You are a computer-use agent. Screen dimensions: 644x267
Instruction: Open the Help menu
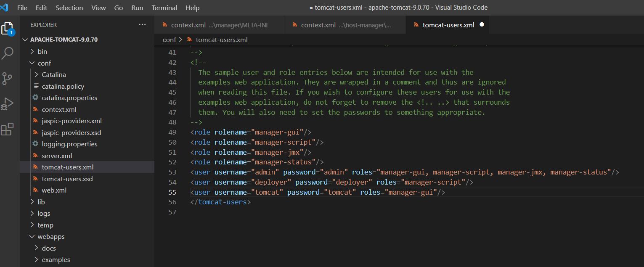click(x=193, y=8)
